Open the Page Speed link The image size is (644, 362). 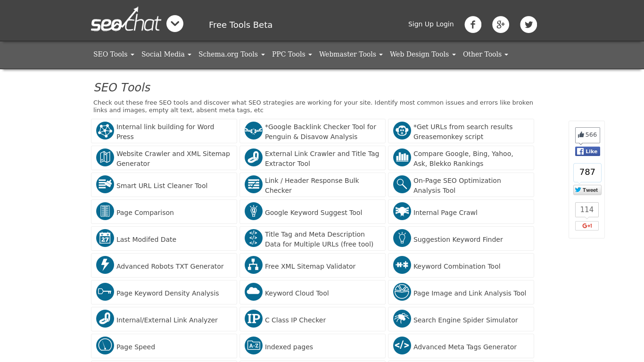[x=136, y=347]
